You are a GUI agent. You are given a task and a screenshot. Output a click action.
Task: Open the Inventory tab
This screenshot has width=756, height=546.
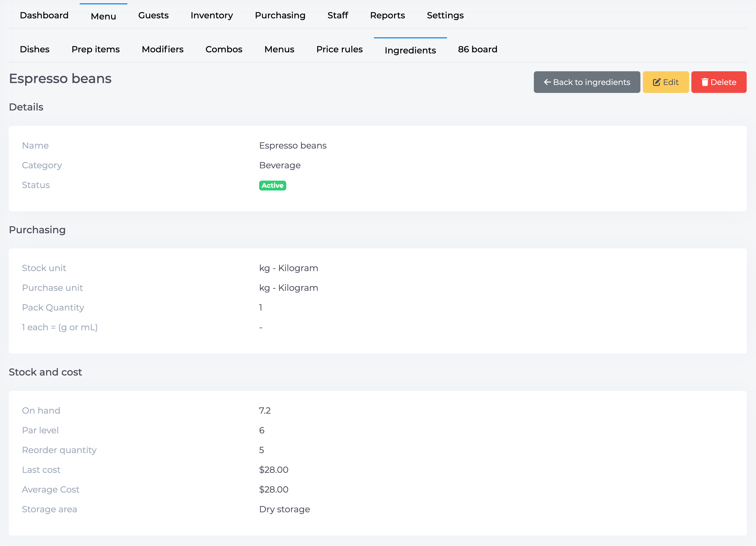tap(212, 15)
